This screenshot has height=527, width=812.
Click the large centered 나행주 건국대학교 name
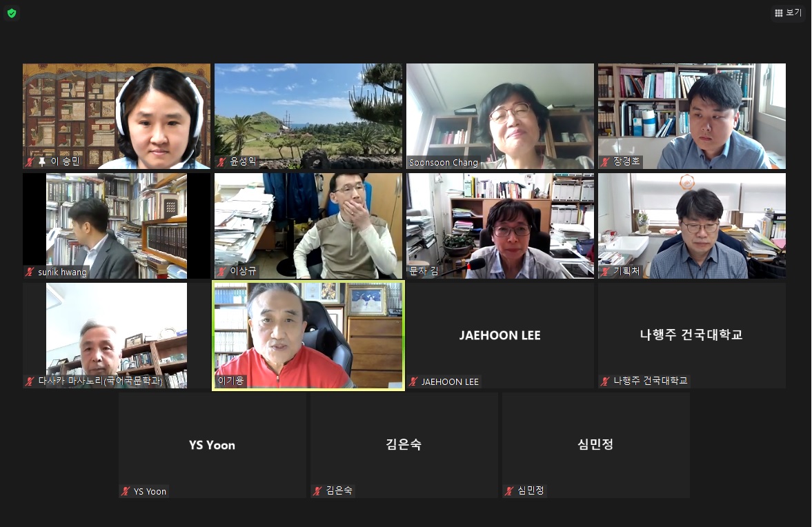pyautogui.click(x=691, y=335)
